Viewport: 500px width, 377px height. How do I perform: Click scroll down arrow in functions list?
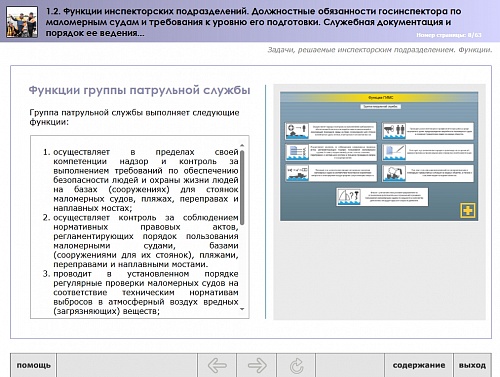point(242,309)
